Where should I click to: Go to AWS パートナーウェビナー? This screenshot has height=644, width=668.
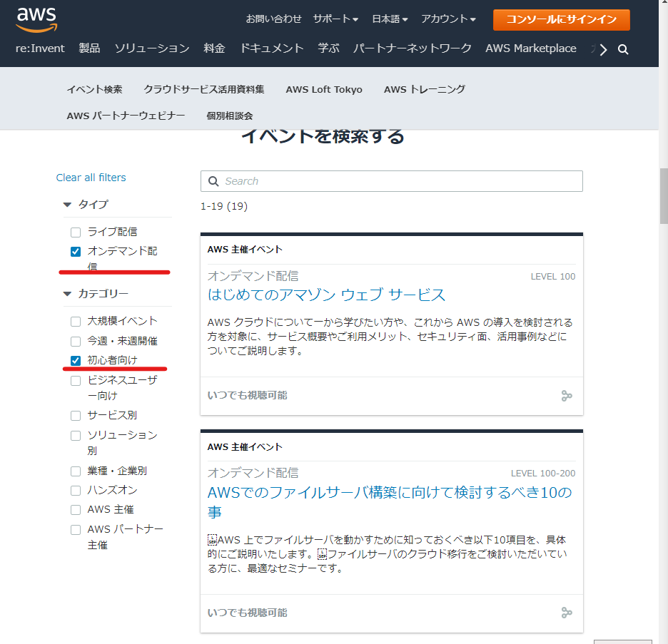click(x=126, y=116)
